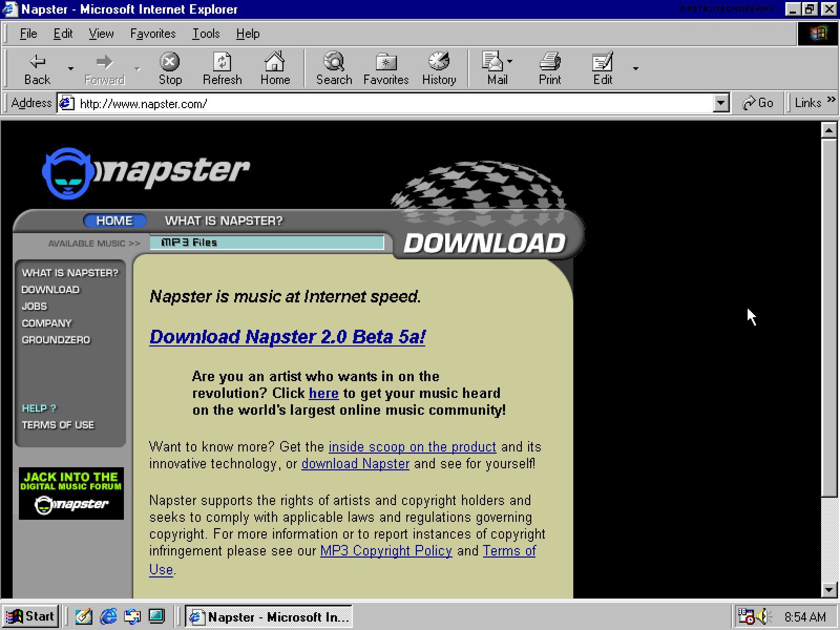
Task: Open the Tools menu
Action: (206, 34)
